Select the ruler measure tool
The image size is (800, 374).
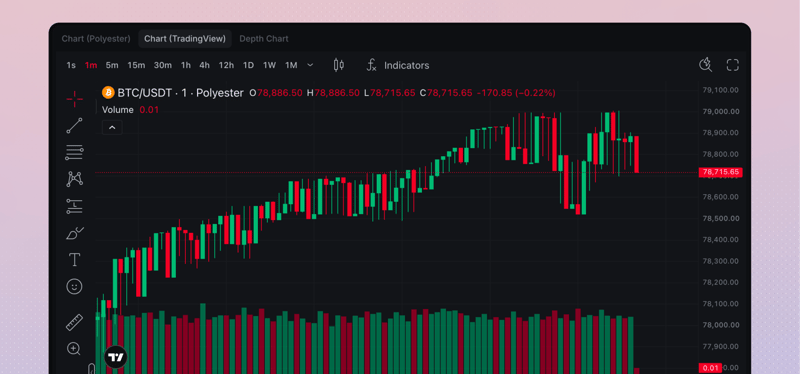(x=74, y=322)
